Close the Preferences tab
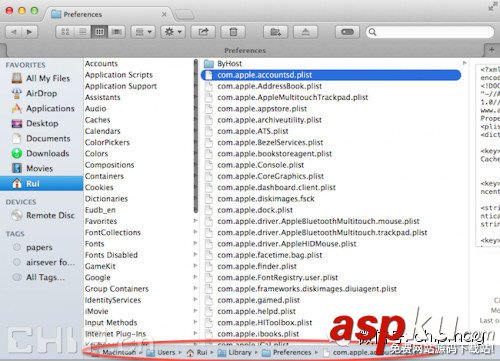500x361 pixels. click(164, 14)
